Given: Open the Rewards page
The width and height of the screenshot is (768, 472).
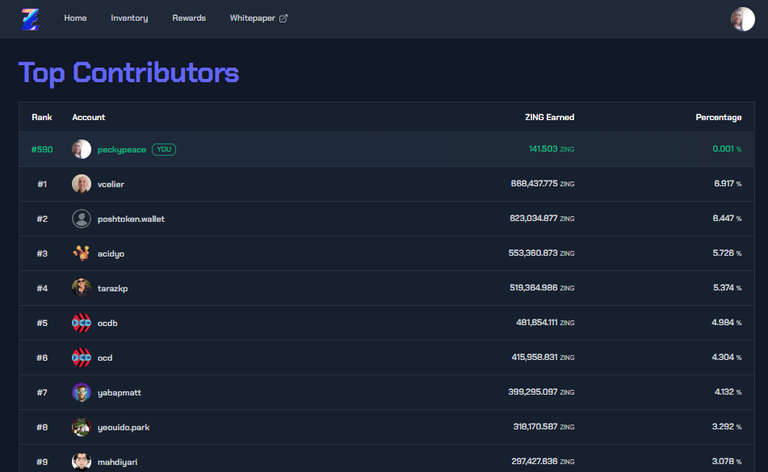Looking at the screenshot, I should 189,18.
